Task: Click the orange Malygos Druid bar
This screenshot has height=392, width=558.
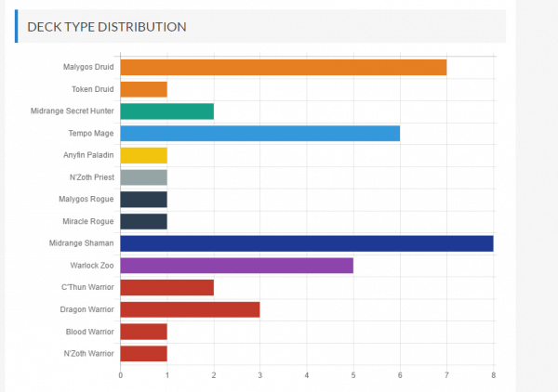Action: tap(284, 67)
